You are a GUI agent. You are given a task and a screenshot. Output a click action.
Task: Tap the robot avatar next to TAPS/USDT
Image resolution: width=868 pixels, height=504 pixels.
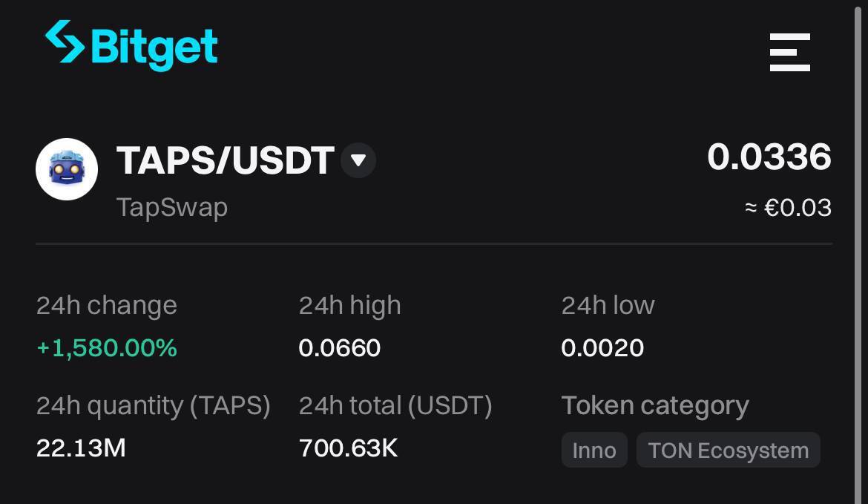(67, 168)
